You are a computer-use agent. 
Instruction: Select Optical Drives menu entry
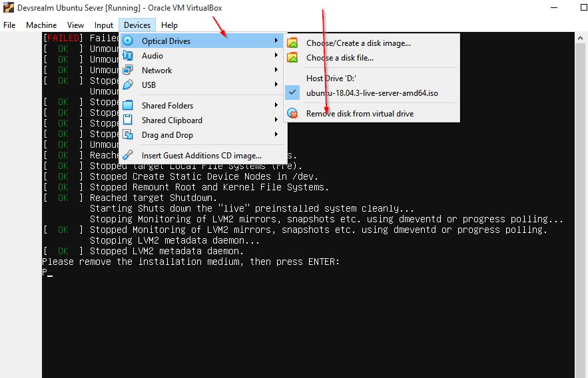203,41
